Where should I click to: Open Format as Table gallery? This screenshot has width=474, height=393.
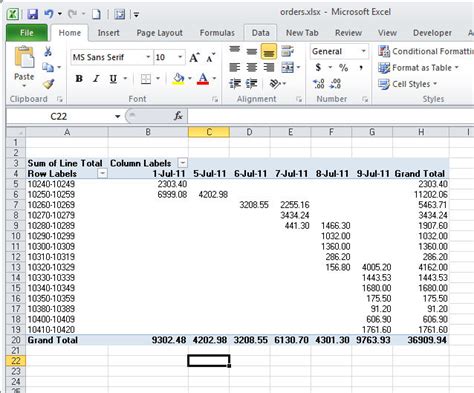click(419, 68)
